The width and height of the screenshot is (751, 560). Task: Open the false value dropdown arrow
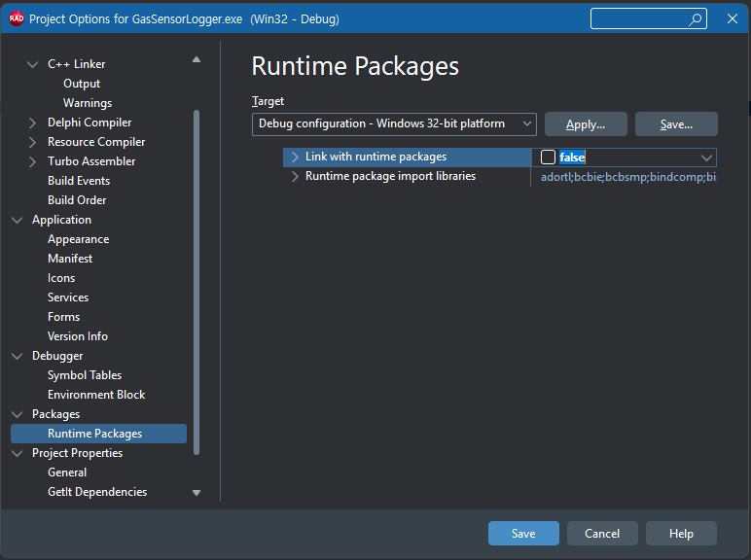pyautogui.click(x=706, y=157)
